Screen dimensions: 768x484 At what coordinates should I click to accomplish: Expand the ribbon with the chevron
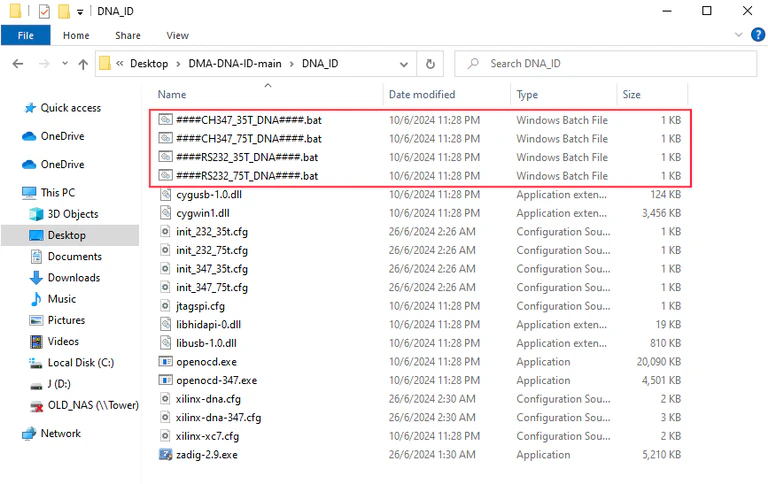(x=739, y=35)
